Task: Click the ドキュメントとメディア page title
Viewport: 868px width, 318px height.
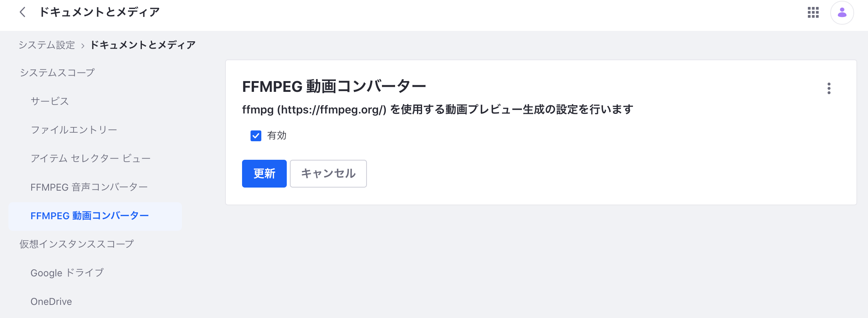Action: 99,12
